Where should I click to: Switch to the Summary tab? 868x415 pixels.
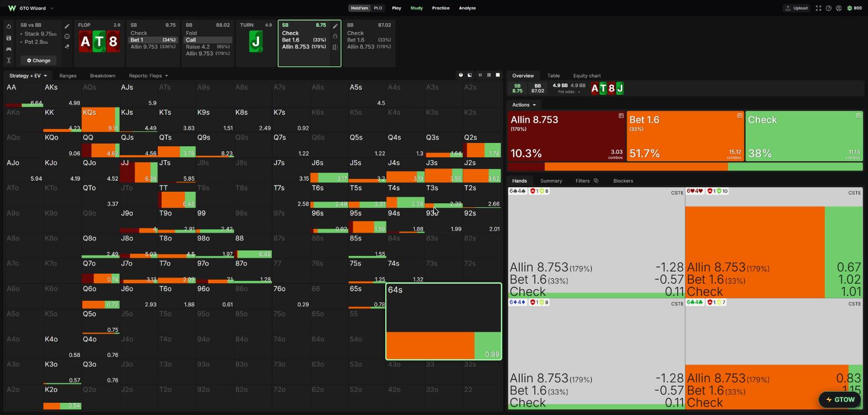(551, 181)
